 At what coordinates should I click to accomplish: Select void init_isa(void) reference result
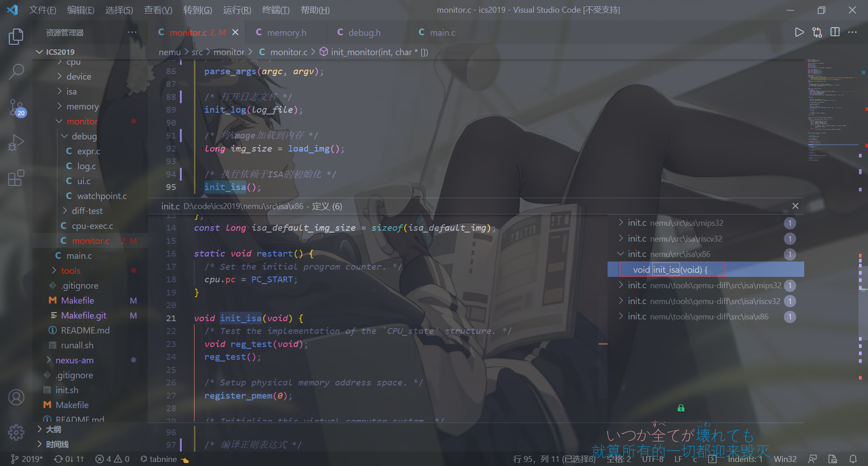coord(706,270)
